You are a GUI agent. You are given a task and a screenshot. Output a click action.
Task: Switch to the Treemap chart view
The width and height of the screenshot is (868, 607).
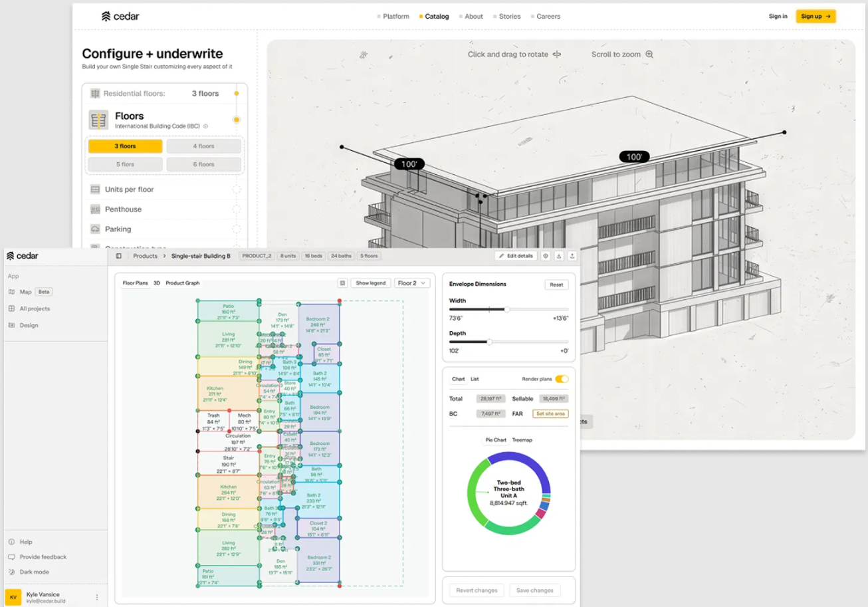point(522,440)
